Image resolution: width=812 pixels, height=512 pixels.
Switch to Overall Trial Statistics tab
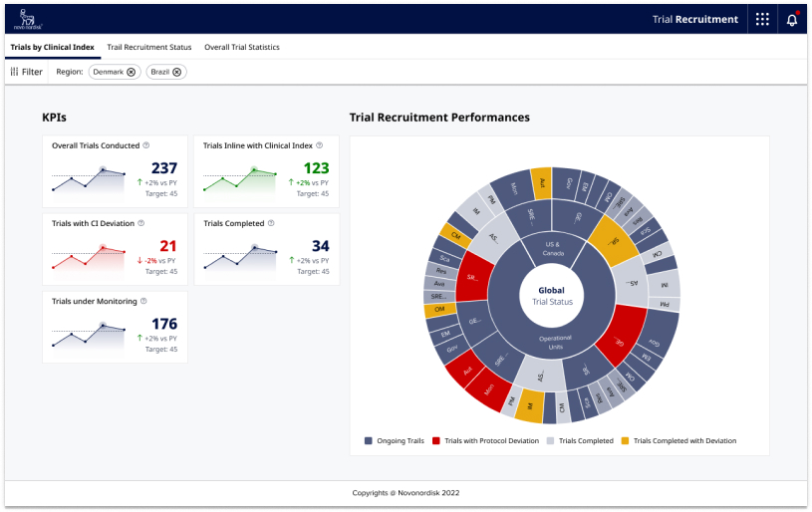[x=241, y=47]
